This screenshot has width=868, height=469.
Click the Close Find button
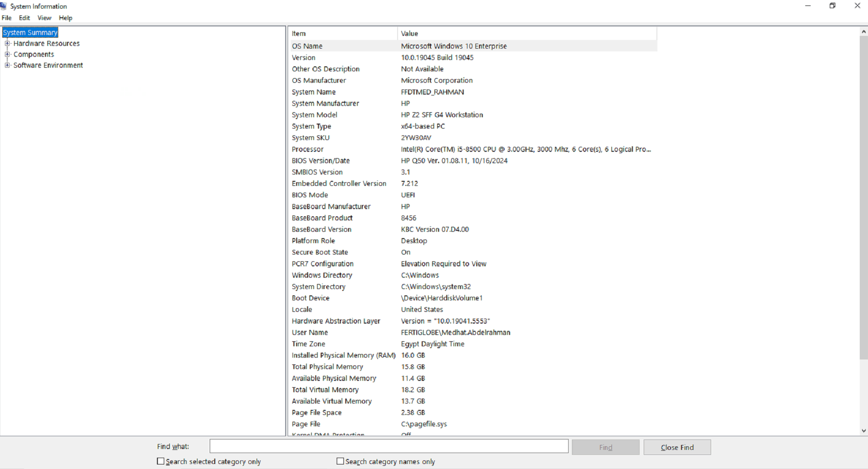click(x=677, y=447)
